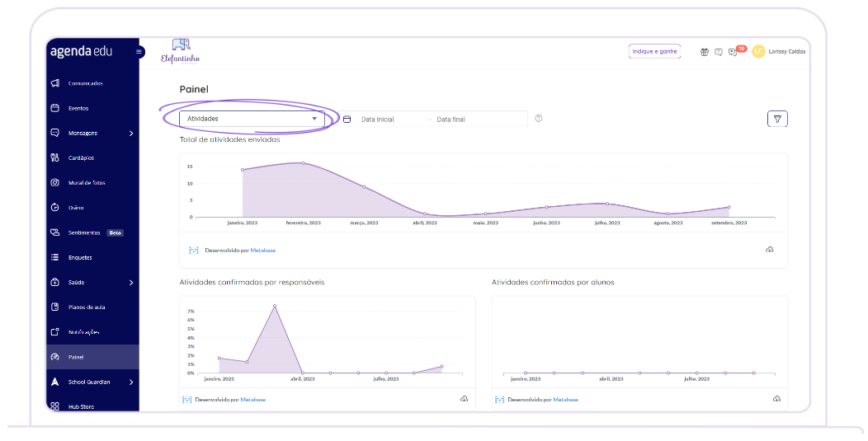Expand the Mensagens submenu arrow

[x=131, y=133]
